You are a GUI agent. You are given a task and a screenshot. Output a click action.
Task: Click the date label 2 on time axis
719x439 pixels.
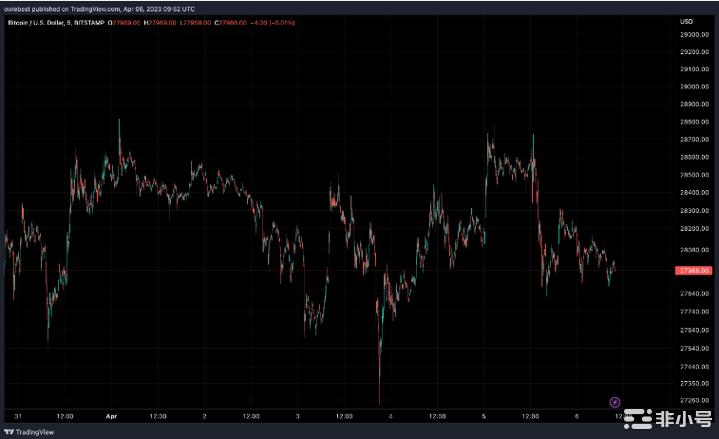204,413
